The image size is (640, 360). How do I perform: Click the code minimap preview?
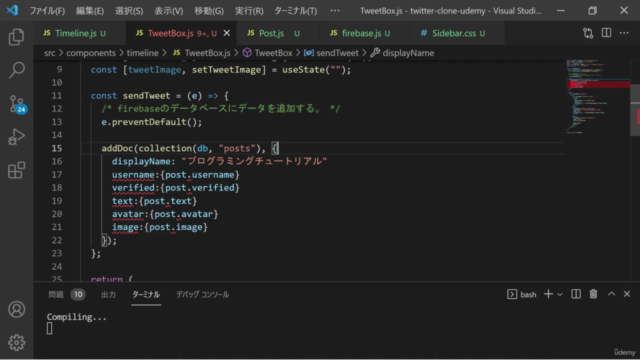pos(598,96)
